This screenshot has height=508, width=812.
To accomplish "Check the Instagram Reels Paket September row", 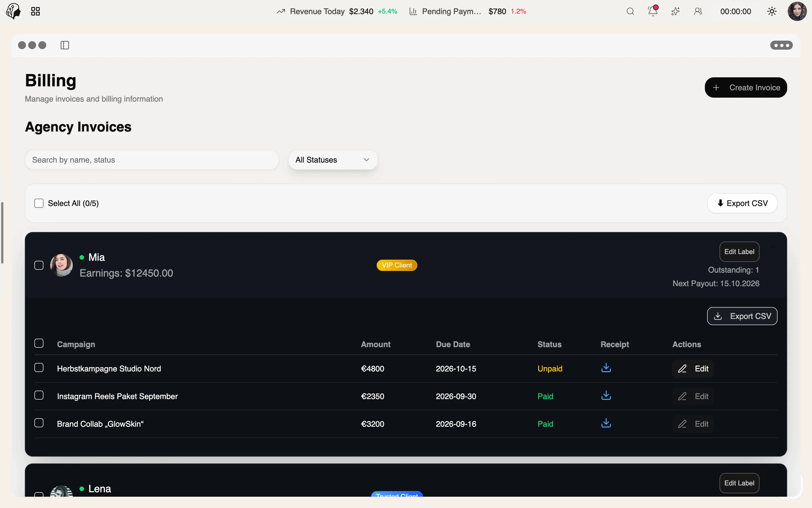I will (39, 395).
